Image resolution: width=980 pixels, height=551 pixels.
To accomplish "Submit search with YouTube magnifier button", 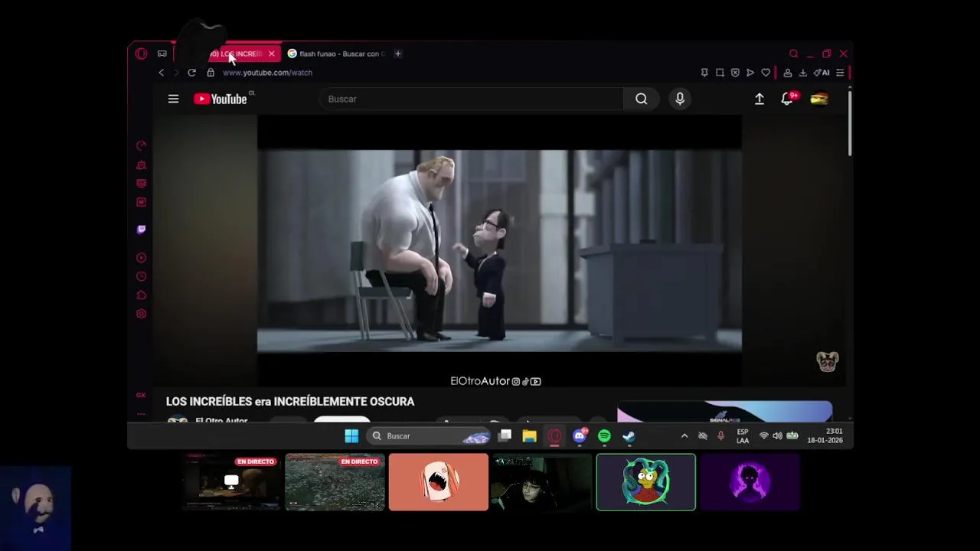I will 641,99.
